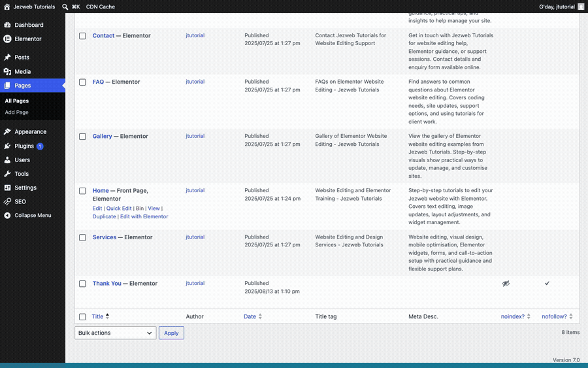Click the Dashboard gauge icon
588x368 pixels.
[7, 25]
